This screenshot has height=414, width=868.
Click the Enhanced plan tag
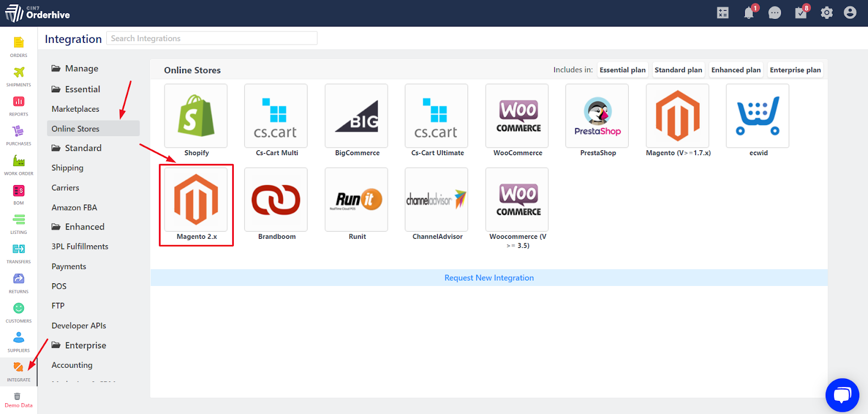[x=736, y=70]
